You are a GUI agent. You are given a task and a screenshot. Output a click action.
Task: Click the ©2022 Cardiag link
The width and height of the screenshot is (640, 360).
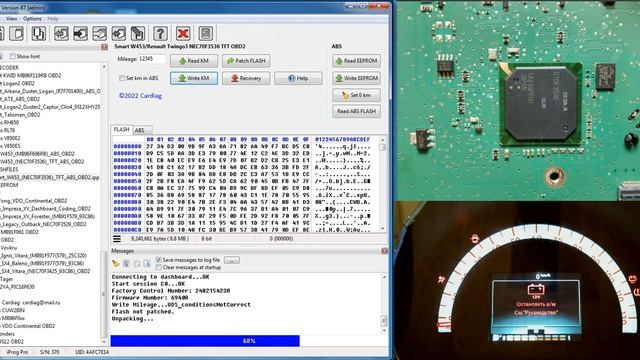(140, 96)
